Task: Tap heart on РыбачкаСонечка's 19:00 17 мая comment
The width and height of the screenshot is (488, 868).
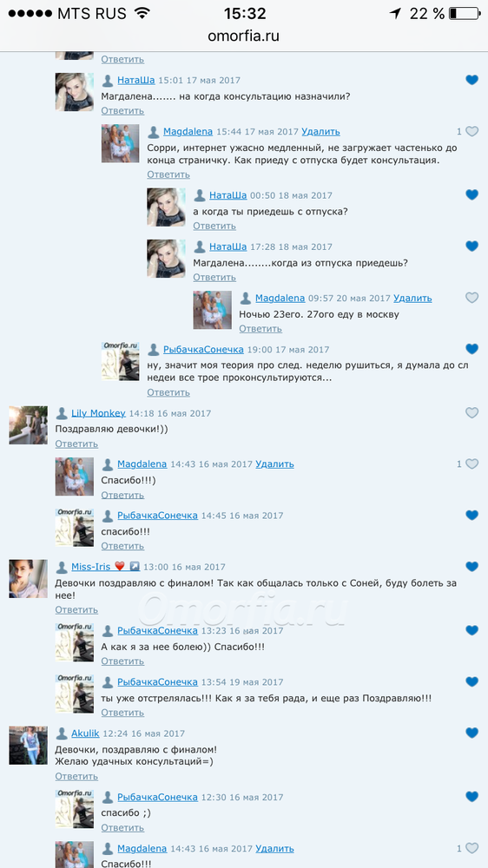Action: 472,349
